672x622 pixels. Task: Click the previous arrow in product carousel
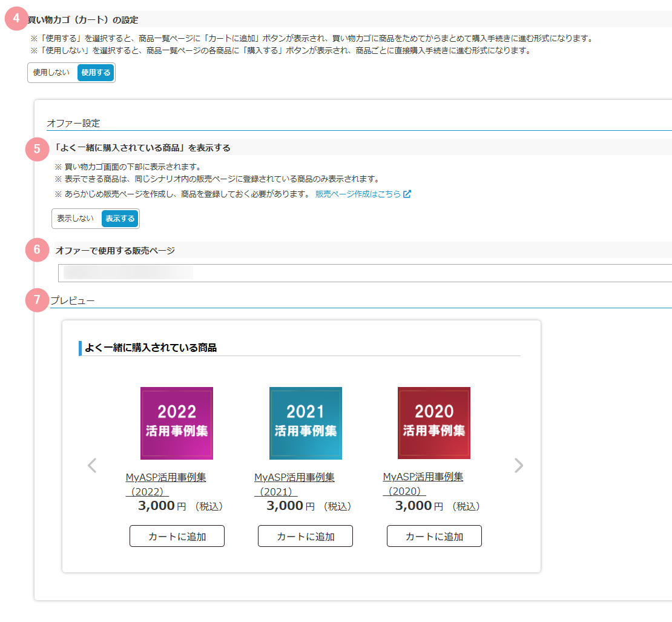(x=92, y=466)
